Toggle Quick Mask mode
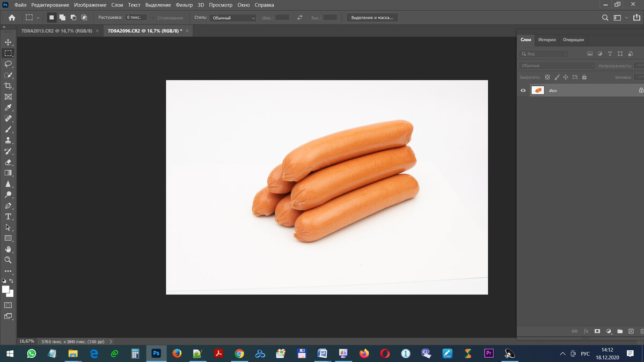Image resolution: width=644 pixels, height=362 pixels. pyautogui.click(x=8, y=305)
